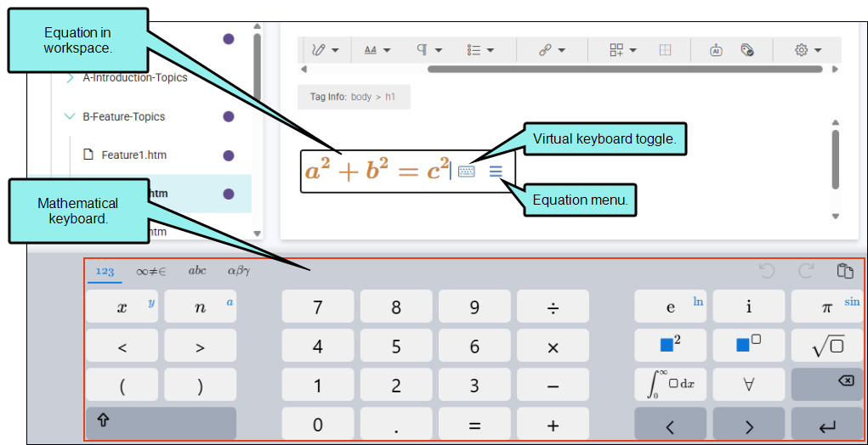The image size is (868, 445).
Task: Tap the integral key
Action: 671,386
